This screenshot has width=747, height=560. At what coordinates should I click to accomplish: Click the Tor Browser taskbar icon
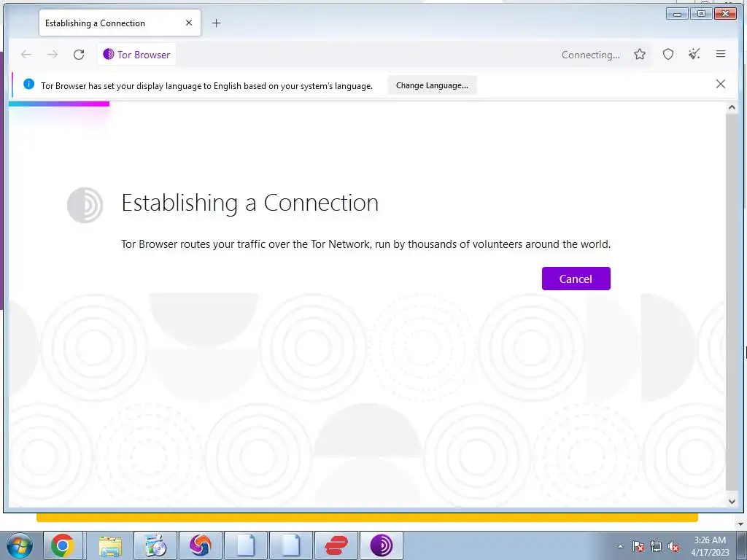point(381,545)
